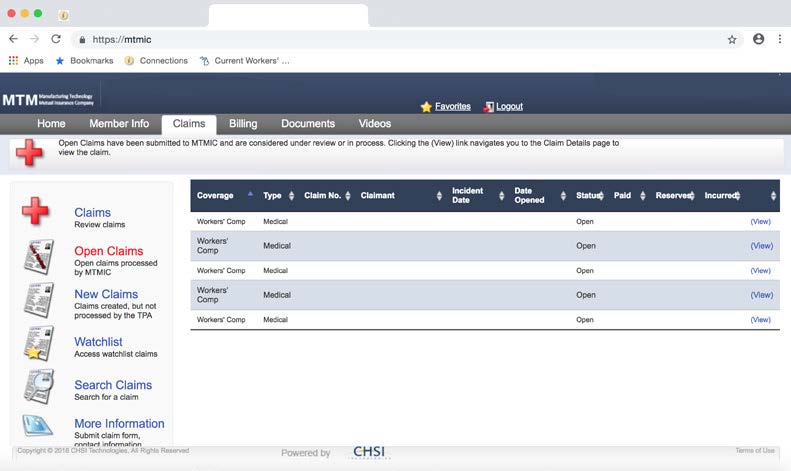
Task: Click the Search Claims magnifier icon
Action: coord(39,386)
